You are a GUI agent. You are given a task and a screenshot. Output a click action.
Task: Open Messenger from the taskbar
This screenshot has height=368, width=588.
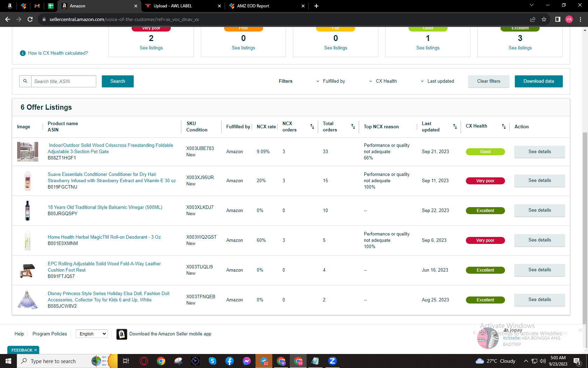[x=247, y=361]
